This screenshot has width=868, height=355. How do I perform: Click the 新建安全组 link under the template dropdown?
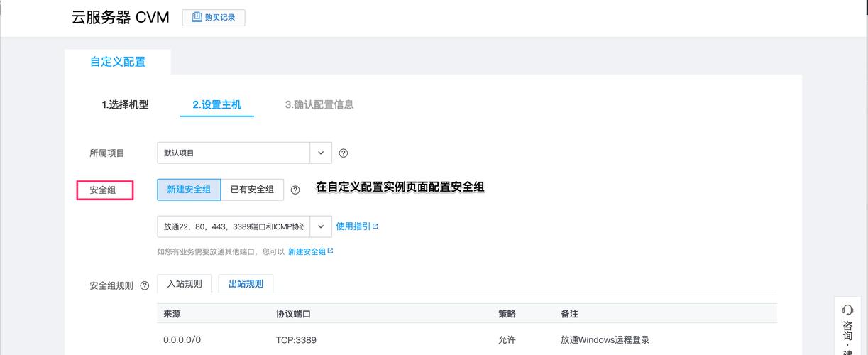point(310,251)
